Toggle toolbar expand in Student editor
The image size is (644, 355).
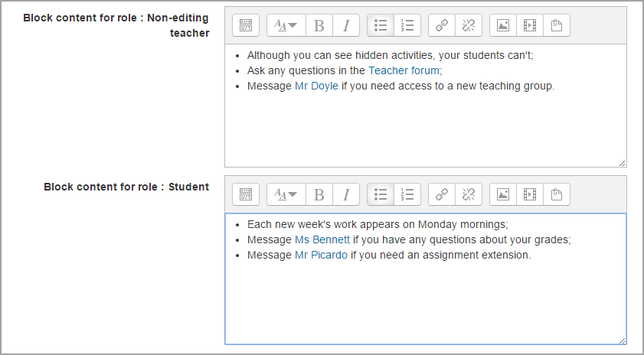246,194
